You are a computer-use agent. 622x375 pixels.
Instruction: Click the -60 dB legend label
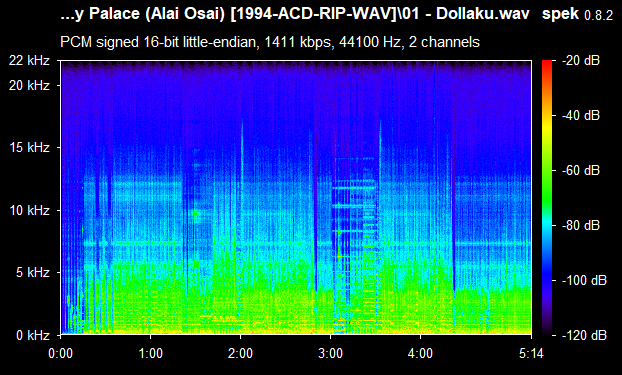tap(581, 170)
